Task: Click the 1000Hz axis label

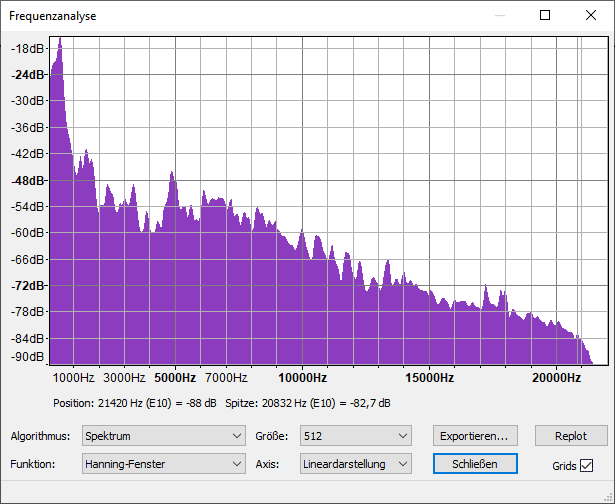Action: tap(73, 378)
